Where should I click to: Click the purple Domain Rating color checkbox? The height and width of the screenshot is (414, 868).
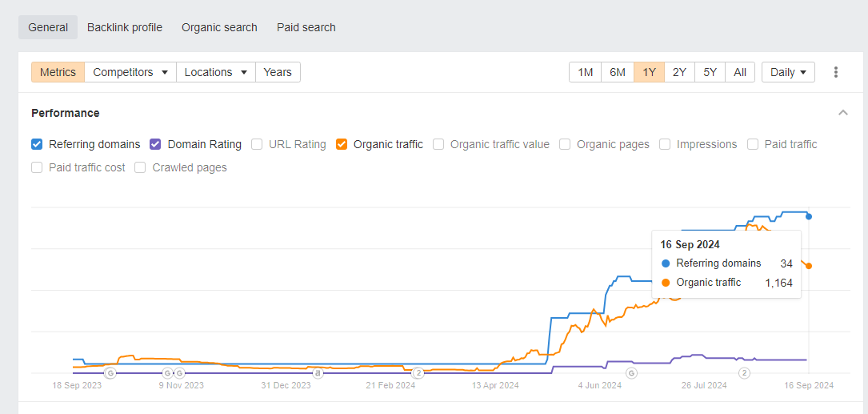tap(156, 144)
